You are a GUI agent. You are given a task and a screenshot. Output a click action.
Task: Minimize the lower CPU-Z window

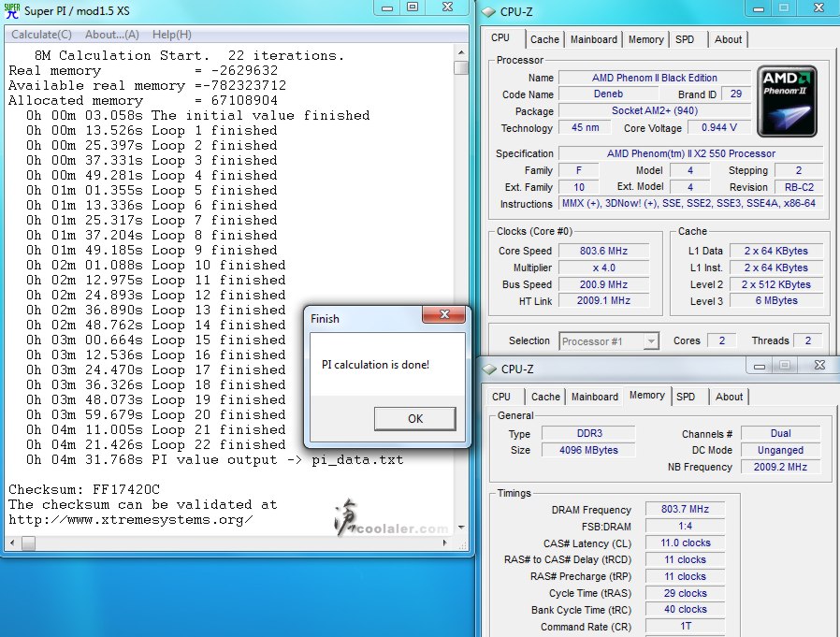click(760, 366)
